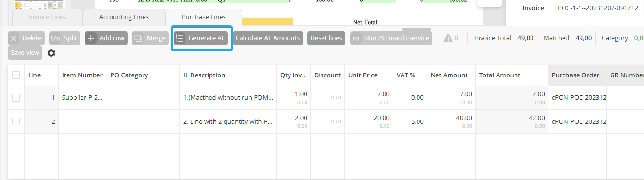Click the warning triangle indicator
644x180 pixels.
448,38
